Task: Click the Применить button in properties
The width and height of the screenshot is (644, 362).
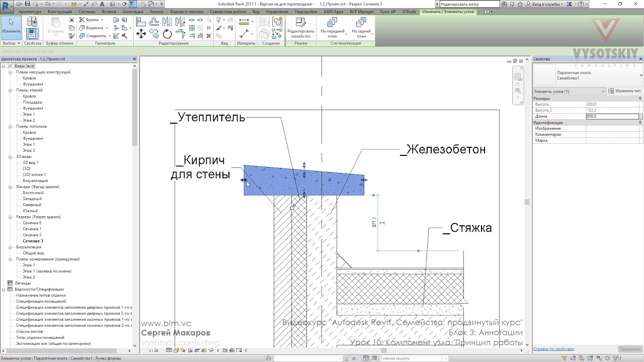Action: (x=630, y=349)
